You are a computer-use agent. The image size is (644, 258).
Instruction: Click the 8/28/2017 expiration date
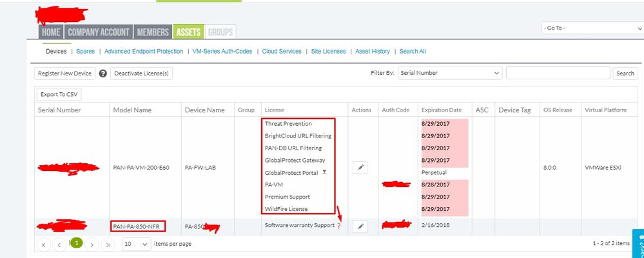435,184
